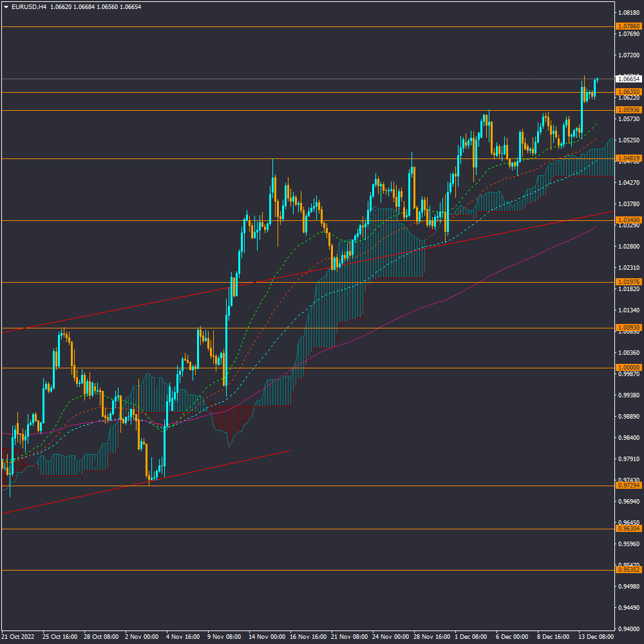
Task: Select the 1.07860 horizontal level label
Action: [x=629, y=26]
